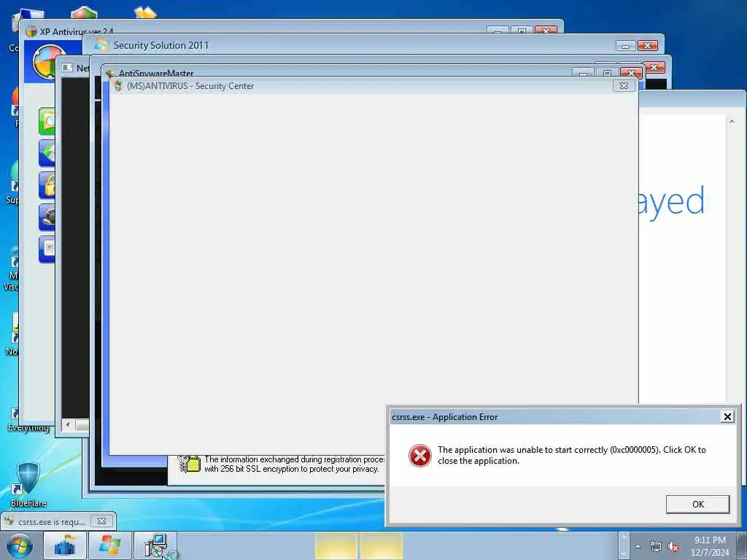This screenshot has width=747, height=560.
Task: Select the second yellow taskbar item
Action: pyautogui.click(x=381, y=545)
